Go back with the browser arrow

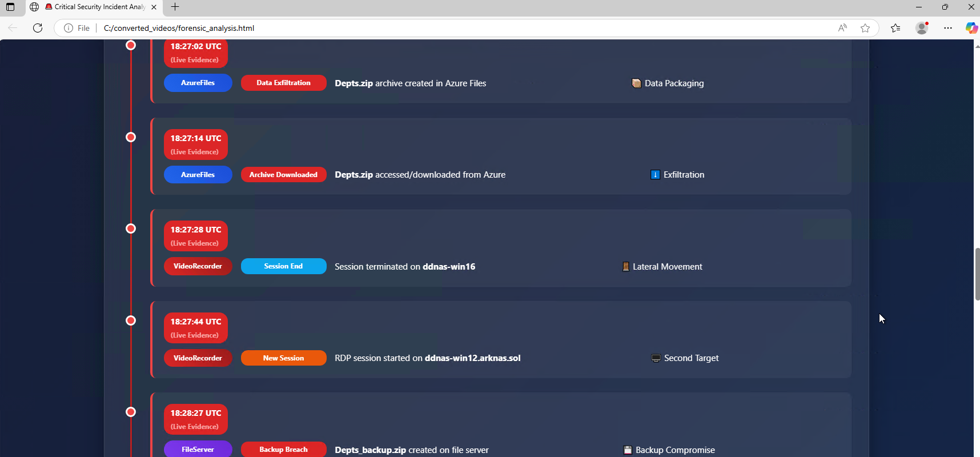point(13,28)
